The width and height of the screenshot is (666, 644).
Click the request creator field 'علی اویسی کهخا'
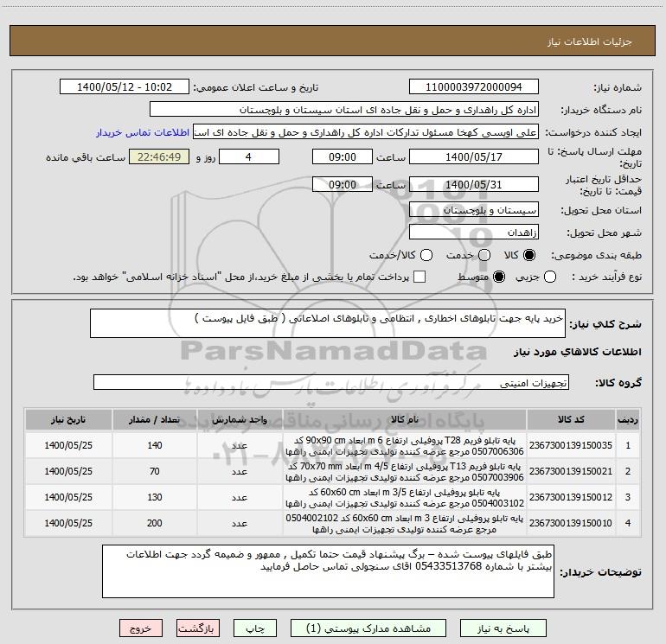366,132
